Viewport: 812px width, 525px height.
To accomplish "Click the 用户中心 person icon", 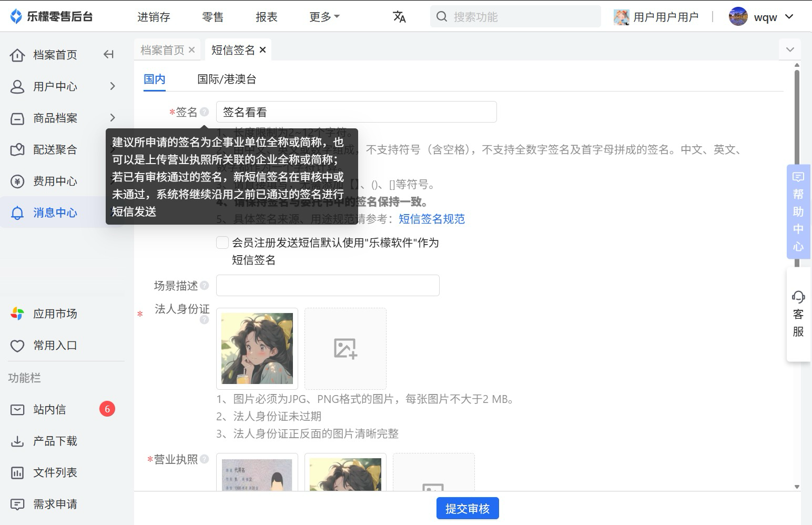I will 17,86.
